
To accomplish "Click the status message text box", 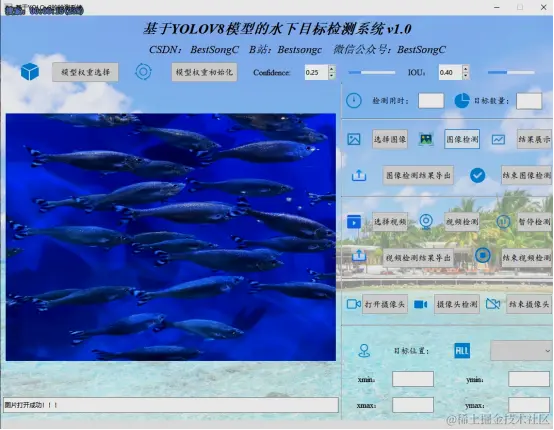I will tap(171, 405).
